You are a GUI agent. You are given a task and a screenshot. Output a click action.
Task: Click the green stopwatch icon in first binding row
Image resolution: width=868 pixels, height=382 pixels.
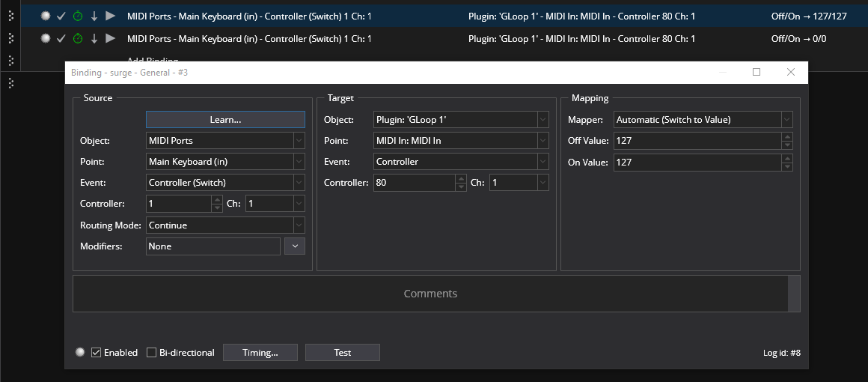78,16
